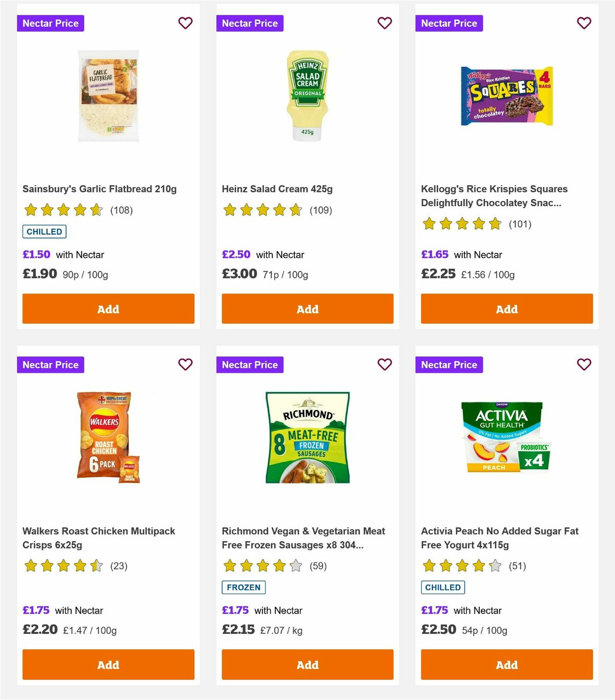The image size is (615, 700).
Task: Click the heart on Walkers Roast Chicken Crisps
Action: [185, 365]
